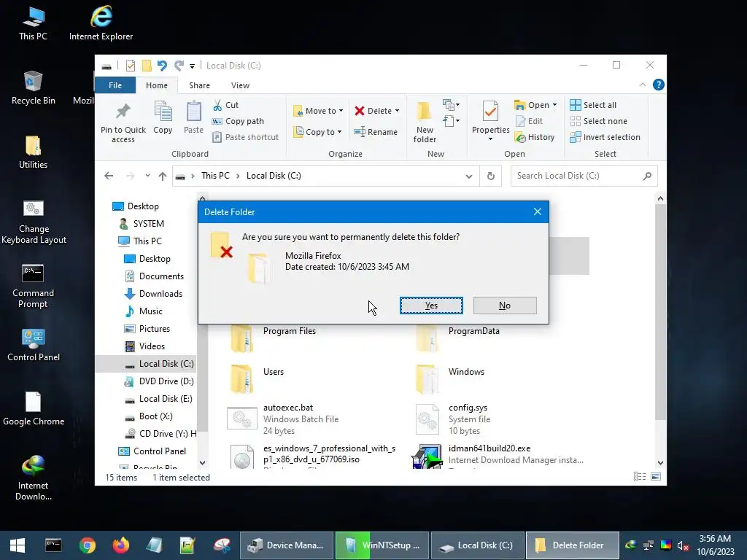
Task: Switch to the Home ribbon tab
Action: 157,85
